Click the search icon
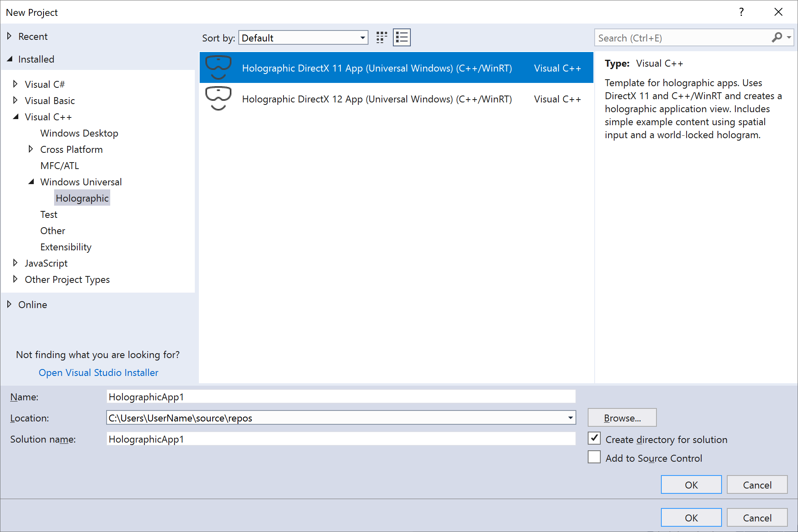The image size is (798, 532). [777, 37]
